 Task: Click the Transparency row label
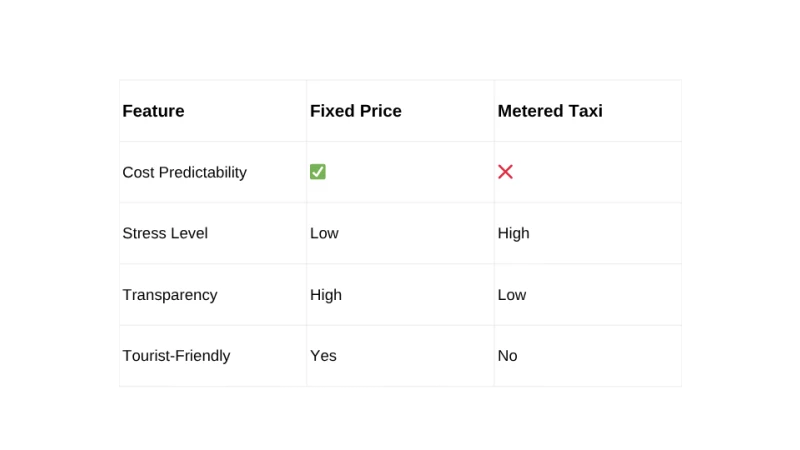coord(169,295)
